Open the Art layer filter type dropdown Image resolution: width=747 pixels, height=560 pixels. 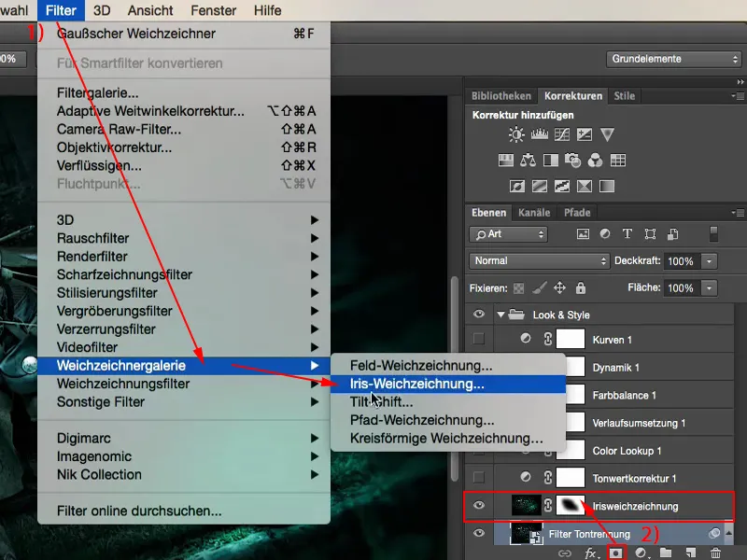tap(508, 234)
